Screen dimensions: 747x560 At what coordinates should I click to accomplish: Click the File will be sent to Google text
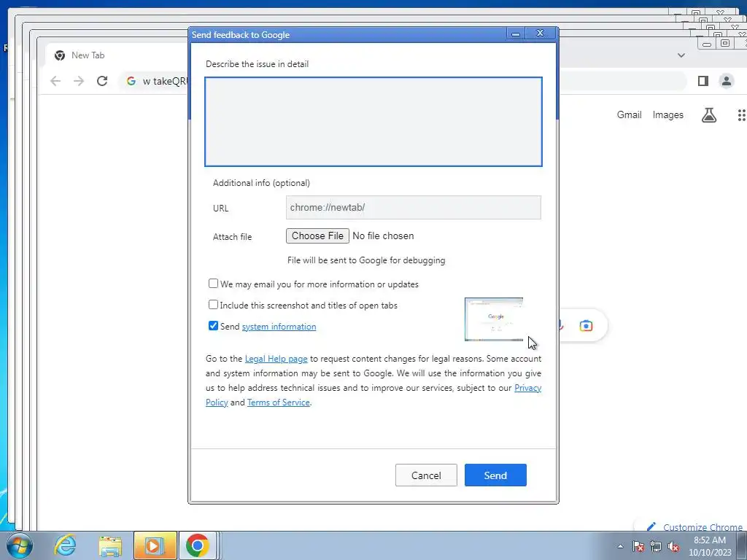(366, 260)
